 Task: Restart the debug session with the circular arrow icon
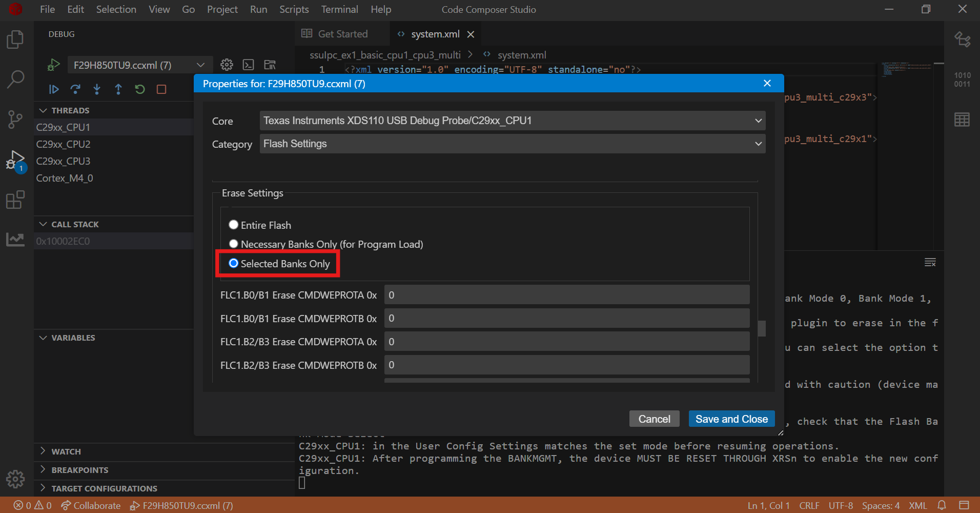pyautogui.click(x=139, y=89)
